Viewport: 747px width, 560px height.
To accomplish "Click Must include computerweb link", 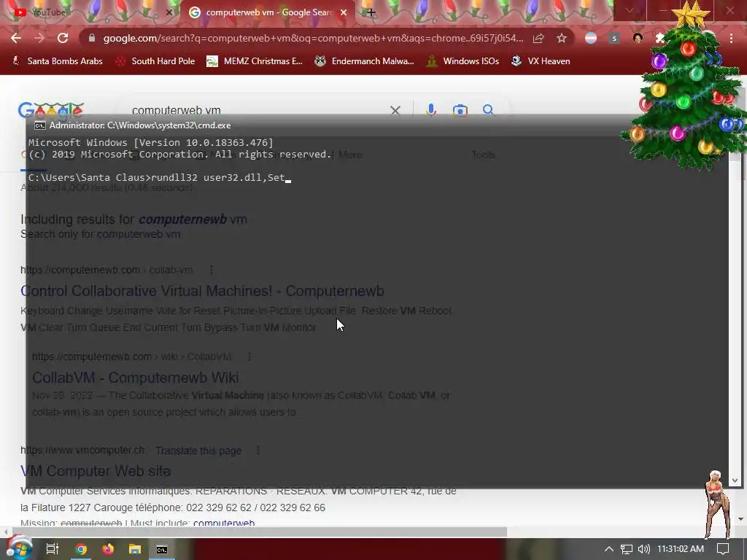I will (223, 523).
